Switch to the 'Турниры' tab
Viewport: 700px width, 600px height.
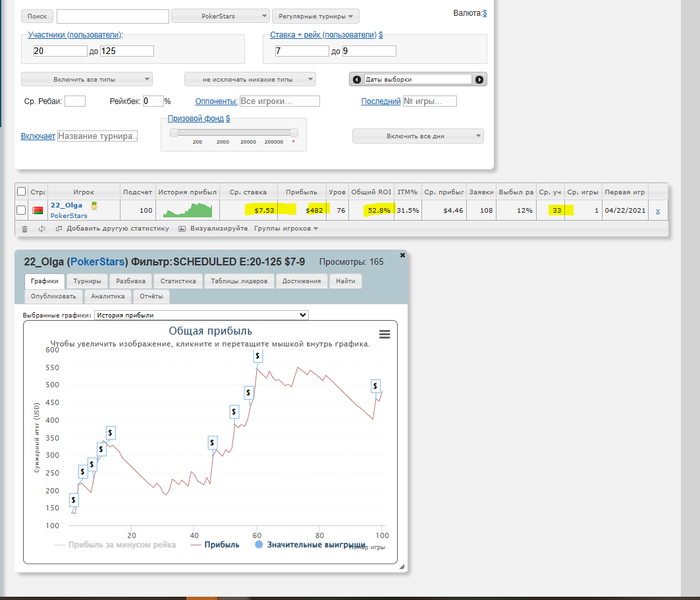coord(87,282)
